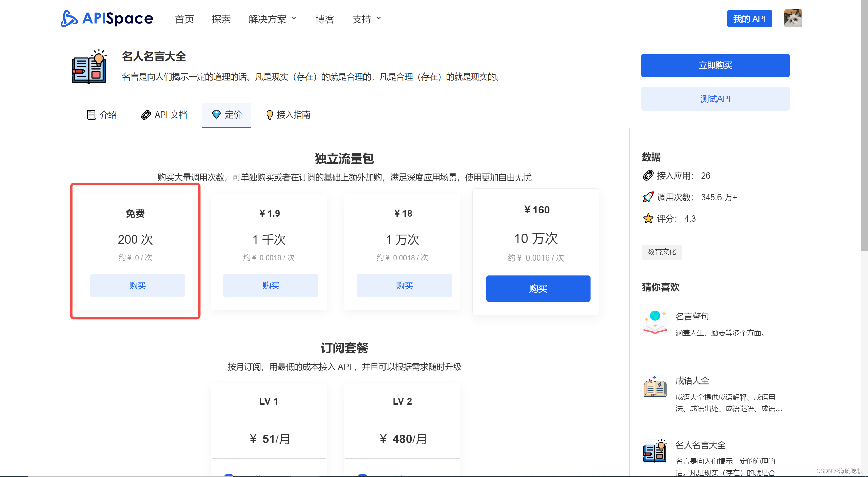Expand the 解决方案 dropdown
This screenshot has height=477, width=868.
click(x=272, y=19)
